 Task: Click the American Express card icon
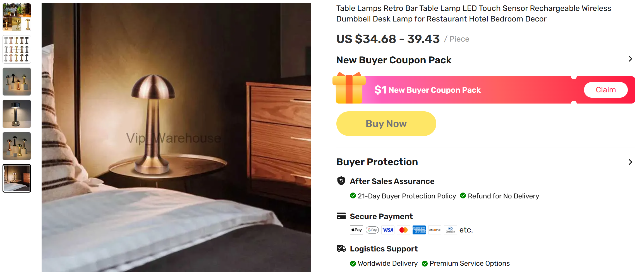[x=419, y=230]
